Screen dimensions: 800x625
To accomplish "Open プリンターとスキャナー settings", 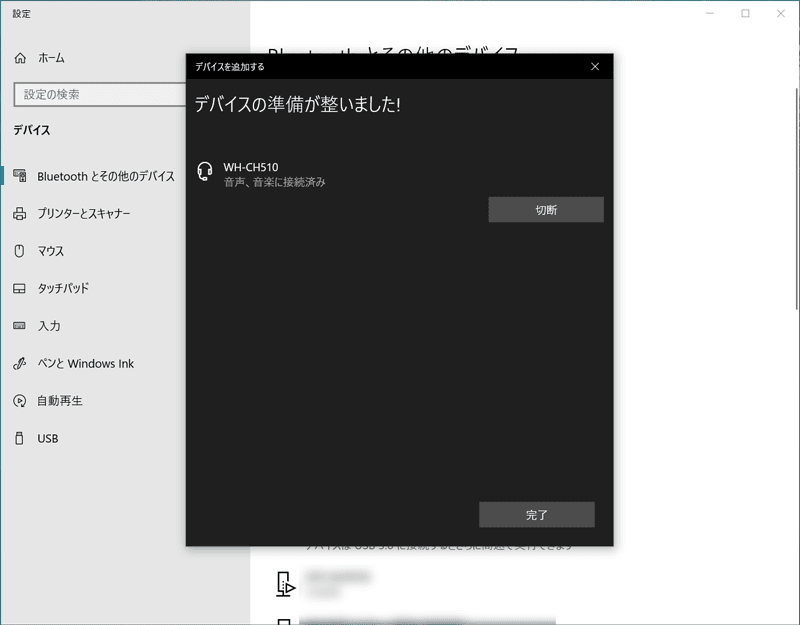I will (x=84, y=214).
